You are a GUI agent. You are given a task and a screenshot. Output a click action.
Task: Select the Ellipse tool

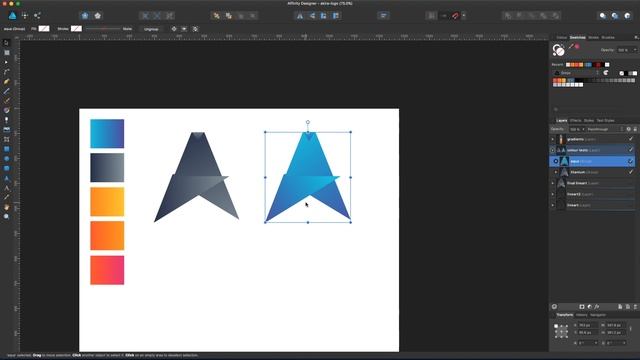[x=7, y=158]
